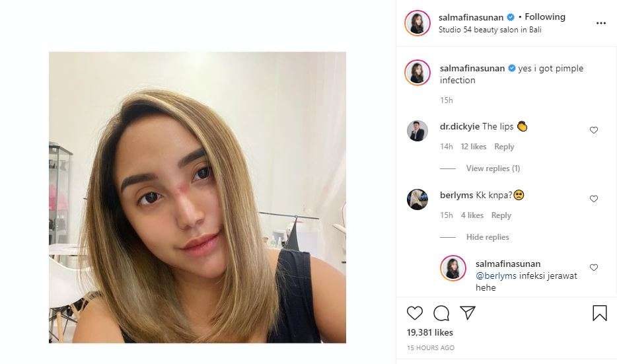This screenshot has width=617, height=364.
Task: Save post with bookmark icon
Action: coord(599,313)
